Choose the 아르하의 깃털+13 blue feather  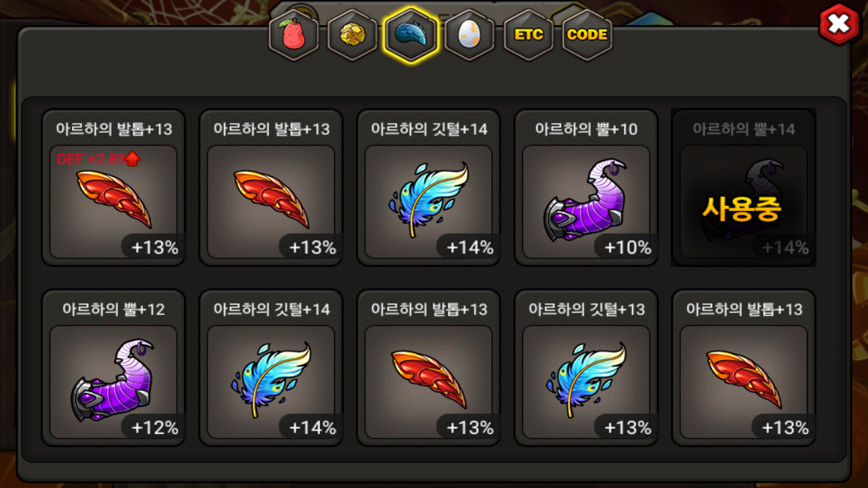tap(586, 368)
